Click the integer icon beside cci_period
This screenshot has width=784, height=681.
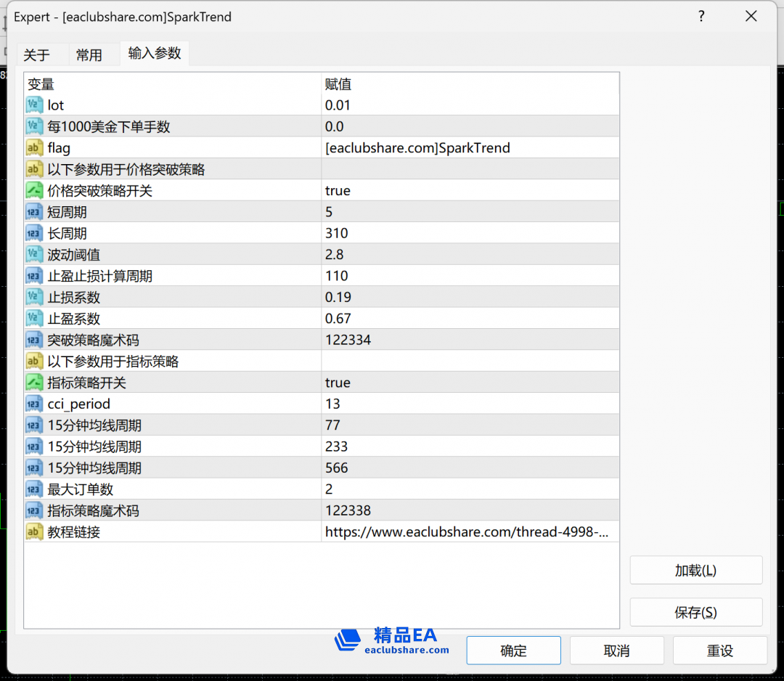tap(34, 404)
